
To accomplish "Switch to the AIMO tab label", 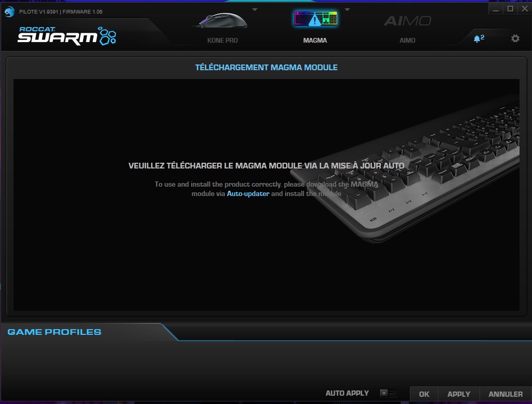I will [x=407, y=41].
